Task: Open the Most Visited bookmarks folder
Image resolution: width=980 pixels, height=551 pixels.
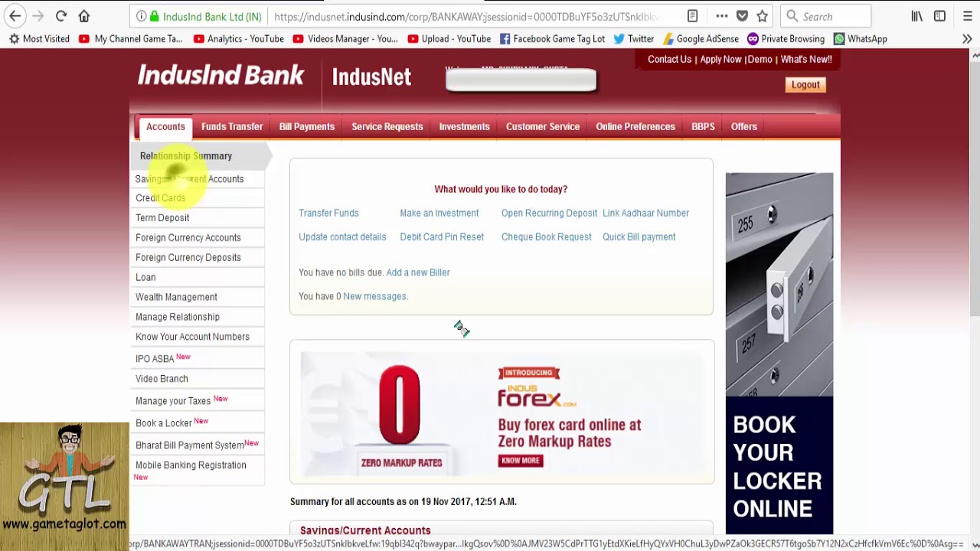Action: point(39,38)
